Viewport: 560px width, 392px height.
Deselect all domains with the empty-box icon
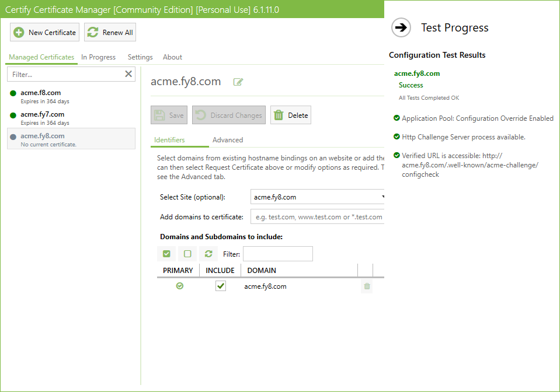point(187,254)
